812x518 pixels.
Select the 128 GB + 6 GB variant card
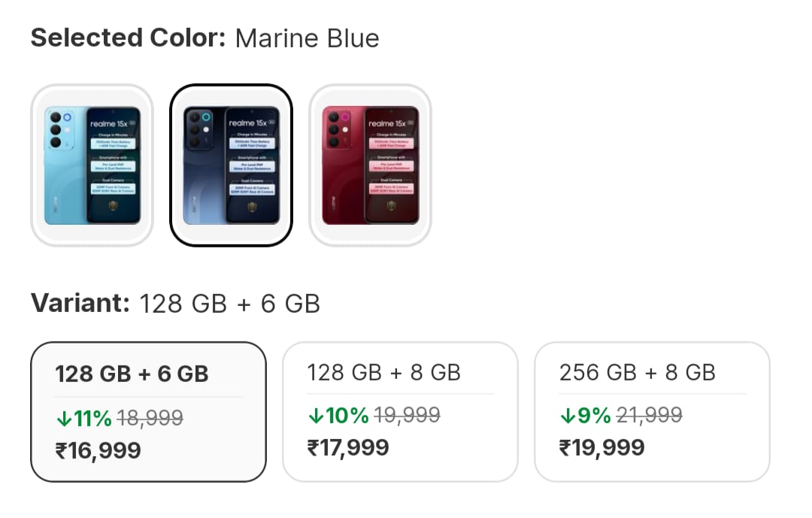148,411
